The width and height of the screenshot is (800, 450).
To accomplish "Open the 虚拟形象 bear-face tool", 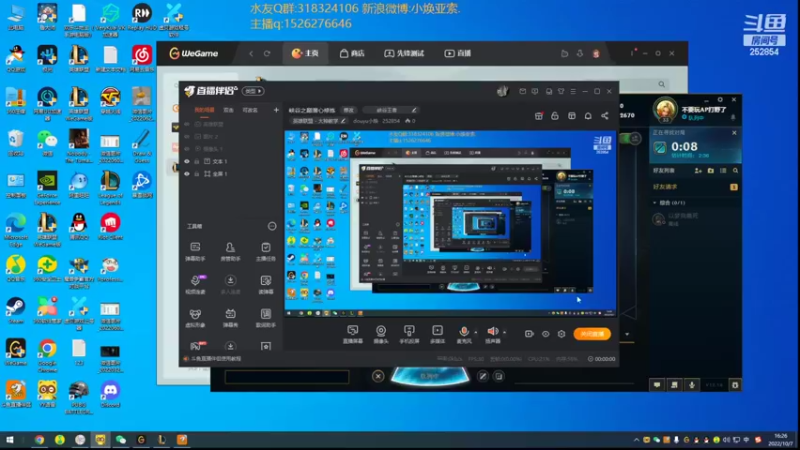I will point(195,318).
